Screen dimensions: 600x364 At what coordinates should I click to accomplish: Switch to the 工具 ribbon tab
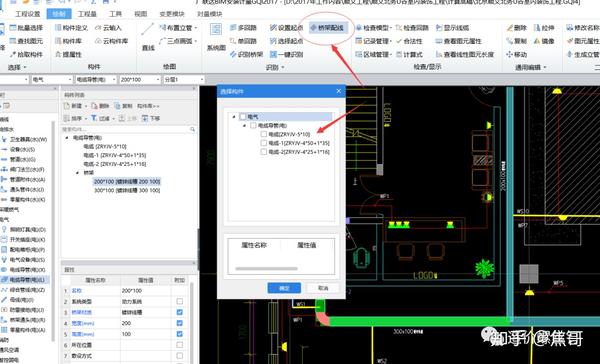(x=115, y=14)
